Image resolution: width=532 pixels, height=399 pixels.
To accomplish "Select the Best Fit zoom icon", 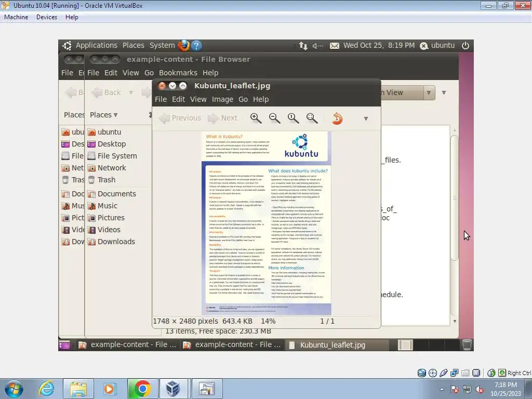I will click(x=312, y=118).
